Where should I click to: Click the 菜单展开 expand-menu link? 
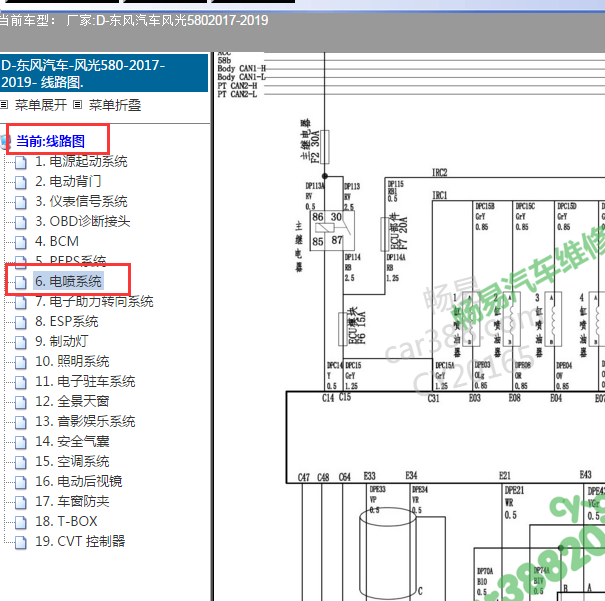coord(41,105)
